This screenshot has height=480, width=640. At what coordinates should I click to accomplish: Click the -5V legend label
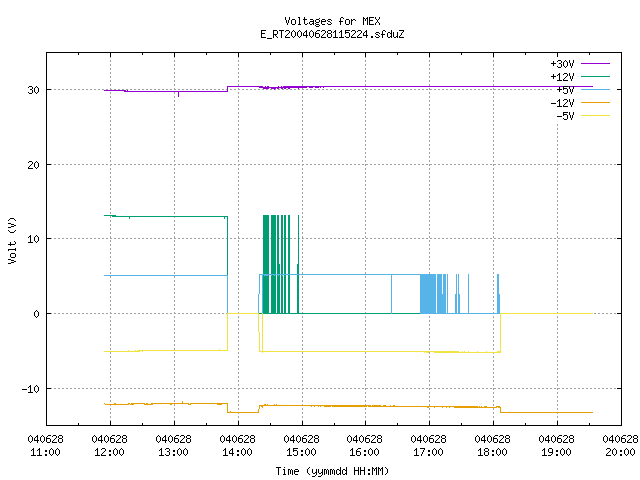[565, 116]
